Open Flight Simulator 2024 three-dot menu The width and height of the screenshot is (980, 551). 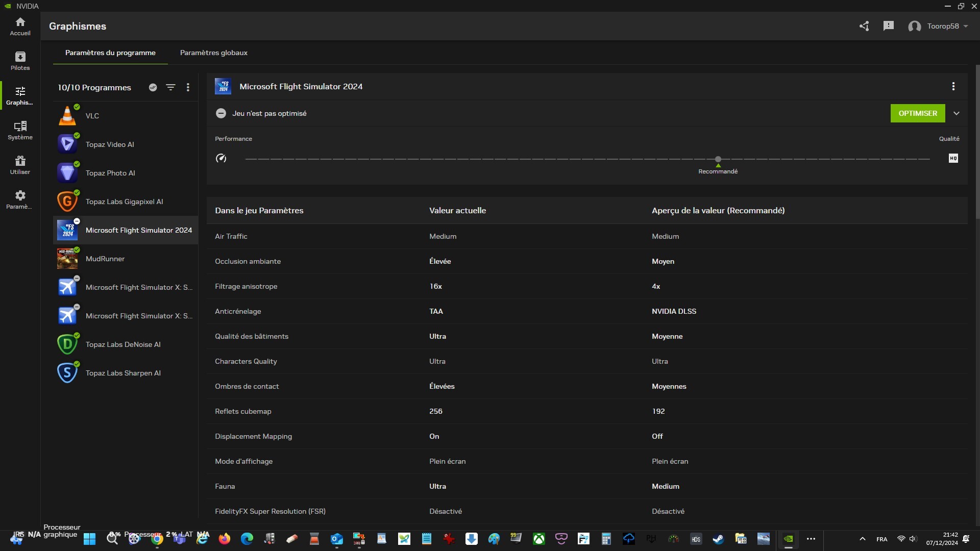click(953, 86)
